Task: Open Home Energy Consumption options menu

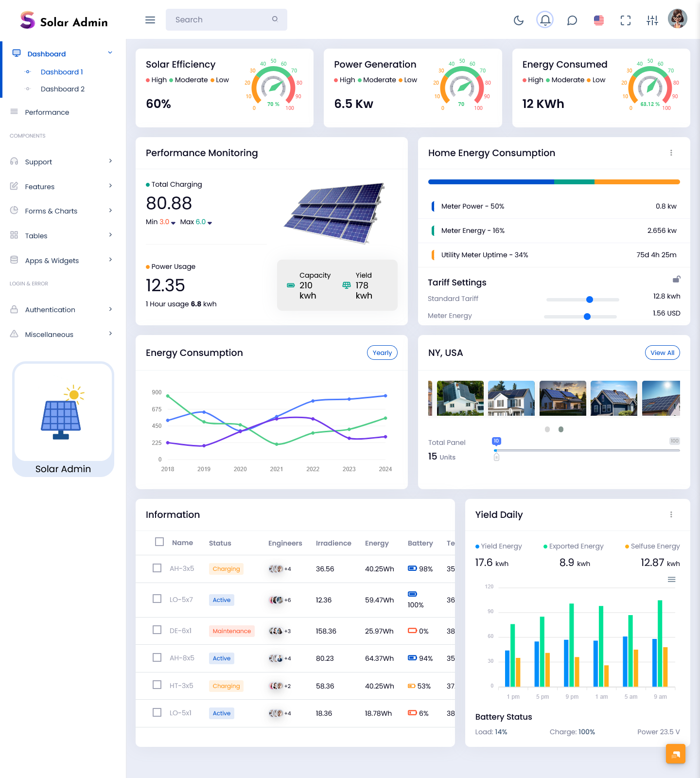Action: (x=671, y=153)
